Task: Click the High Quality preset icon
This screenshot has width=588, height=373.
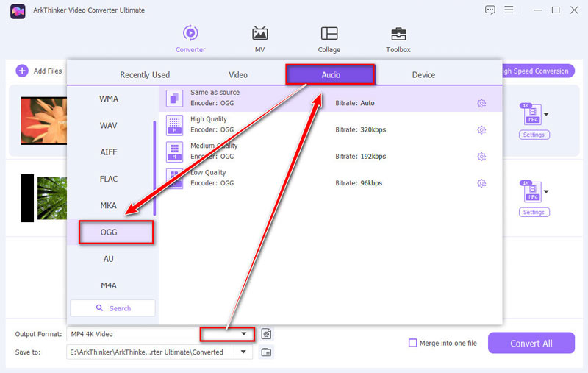Action: (174, 125)
